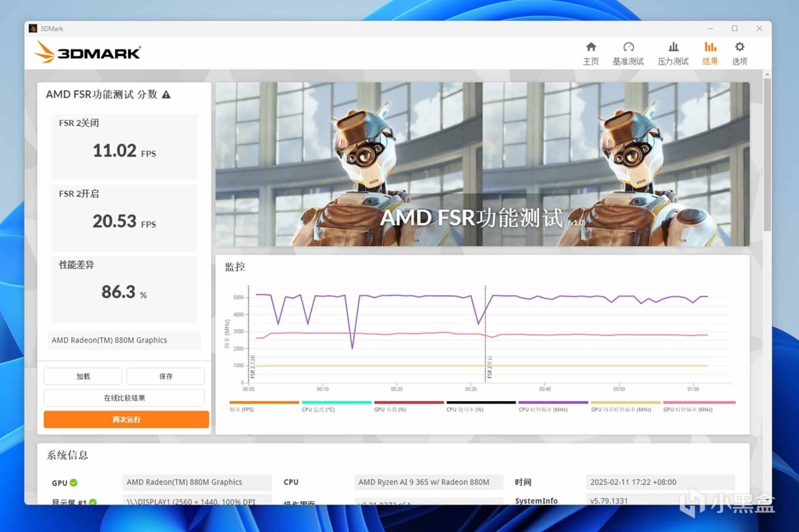Click the 保存 save button
The height and width of the screenshot is (532, 799).
pos(165,376)
